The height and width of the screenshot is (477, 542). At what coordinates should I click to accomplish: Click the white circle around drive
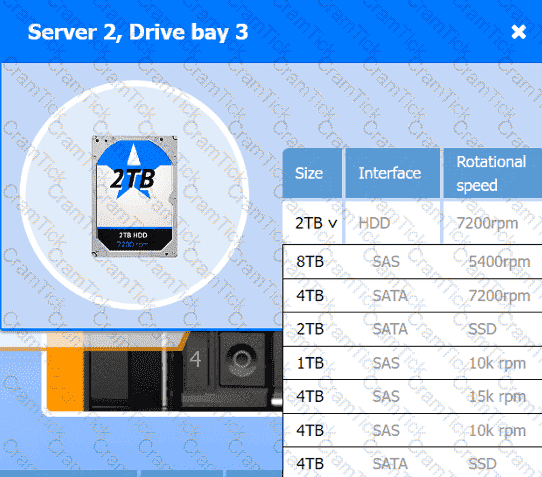(x=134, y=195)
